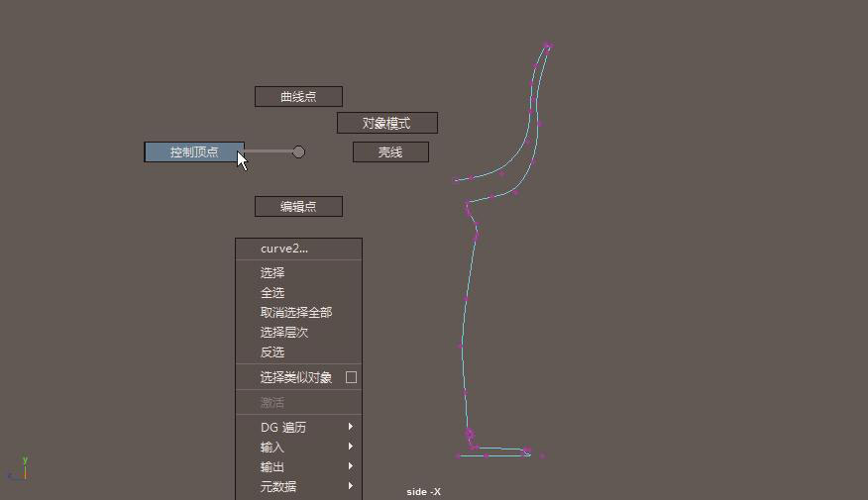This screenshot has width=868, height=500.
Task: Choose 编辑点 in the marking menu
Action: coord(298,206)
